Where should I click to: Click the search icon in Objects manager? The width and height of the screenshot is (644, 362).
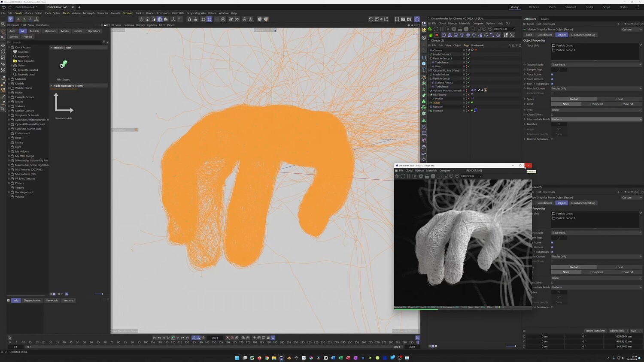[510, 45]
